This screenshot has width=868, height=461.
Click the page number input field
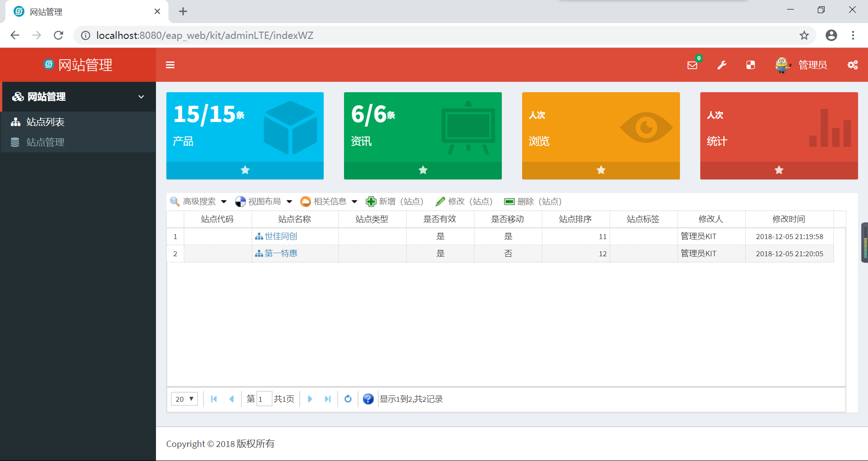[264, 399]
